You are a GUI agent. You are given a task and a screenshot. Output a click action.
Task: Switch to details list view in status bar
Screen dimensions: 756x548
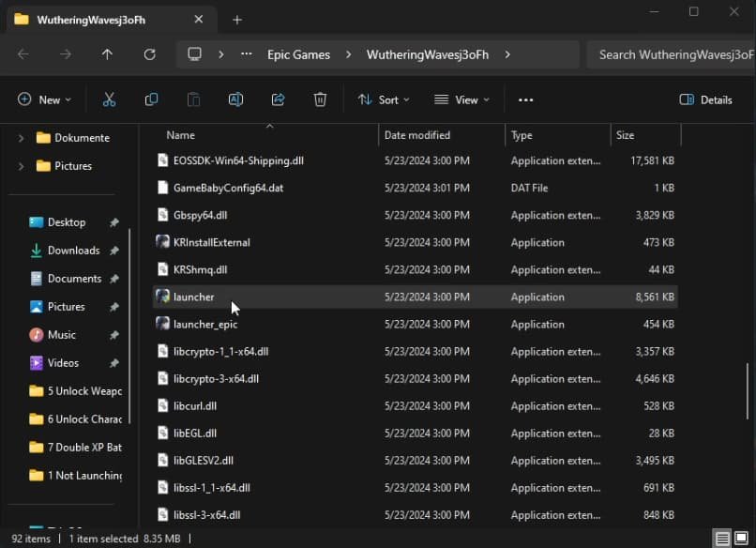(x=722, y=539)
